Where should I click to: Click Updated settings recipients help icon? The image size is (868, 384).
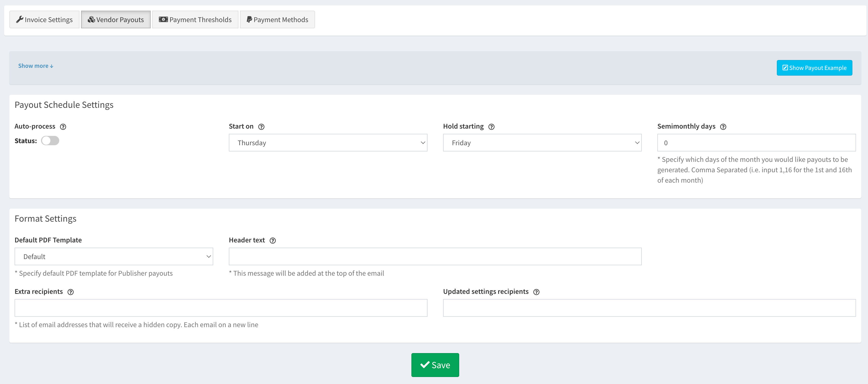pyautogui.click(x=536, y=292)
